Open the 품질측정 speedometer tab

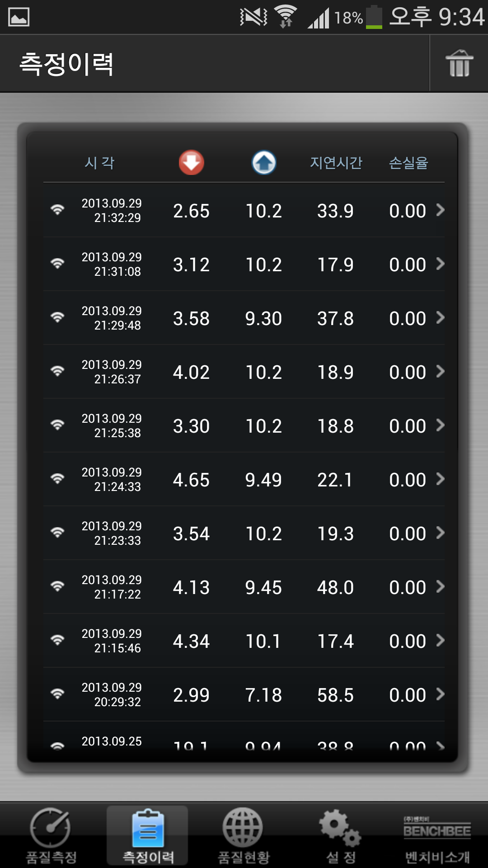[51, 835]
